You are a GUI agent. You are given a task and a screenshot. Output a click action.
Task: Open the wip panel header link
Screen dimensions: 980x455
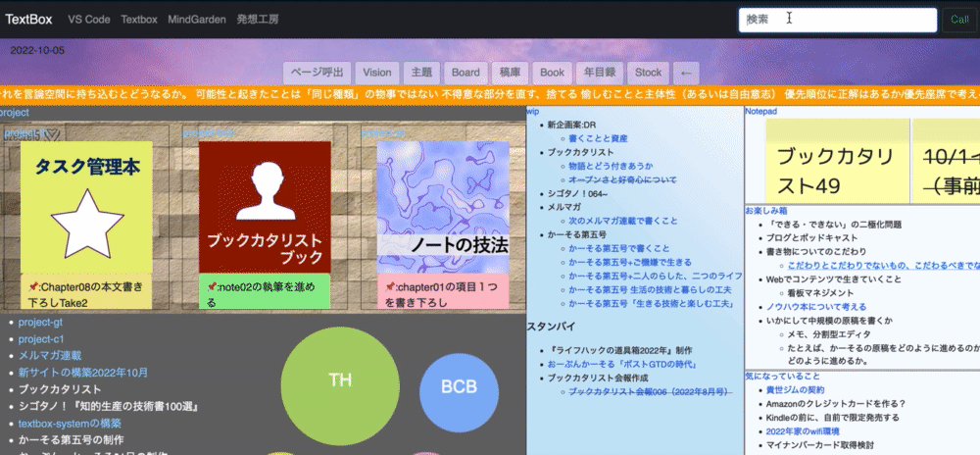coord(532,111)
